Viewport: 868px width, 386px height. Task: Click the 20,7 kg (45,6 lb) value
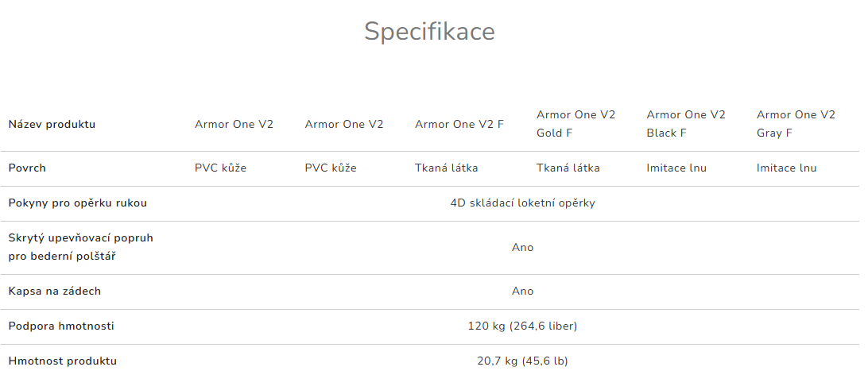tap(522, 361)
